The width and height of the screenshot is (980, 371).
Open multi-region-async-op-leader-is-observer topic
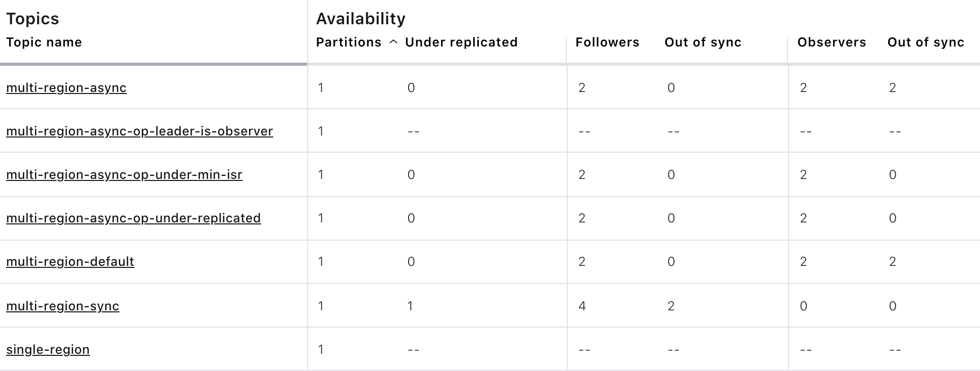[139, 131]
